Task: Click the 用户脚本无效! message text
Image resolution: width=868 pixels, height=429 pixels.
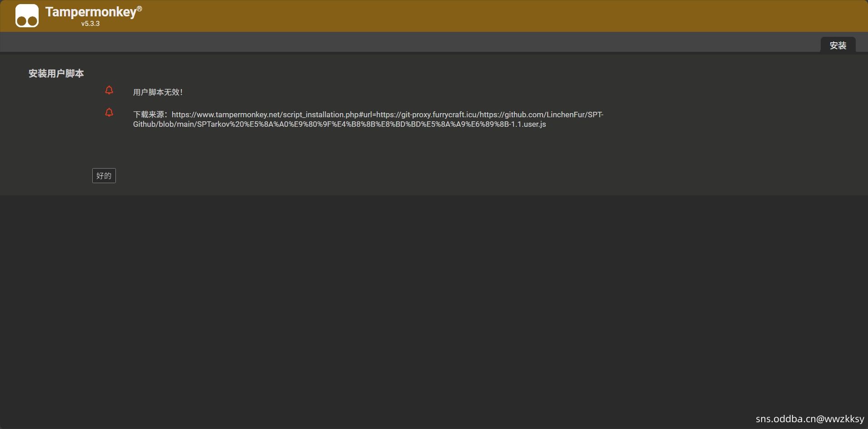Action: coord(158,92)
